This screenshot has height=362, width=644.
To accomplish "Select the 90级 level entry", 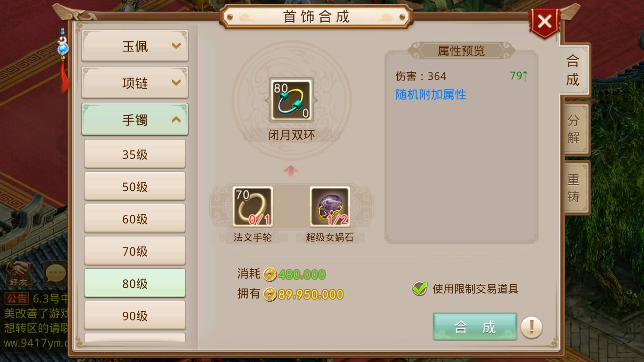I will [x=135, y=315].
